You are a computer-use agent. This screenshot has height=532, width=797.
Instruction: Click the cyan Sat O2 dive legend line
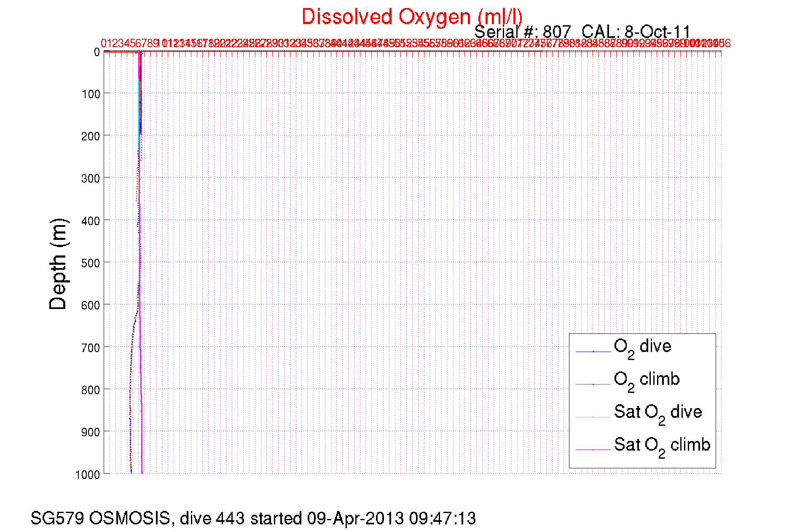tap(593, 417)
